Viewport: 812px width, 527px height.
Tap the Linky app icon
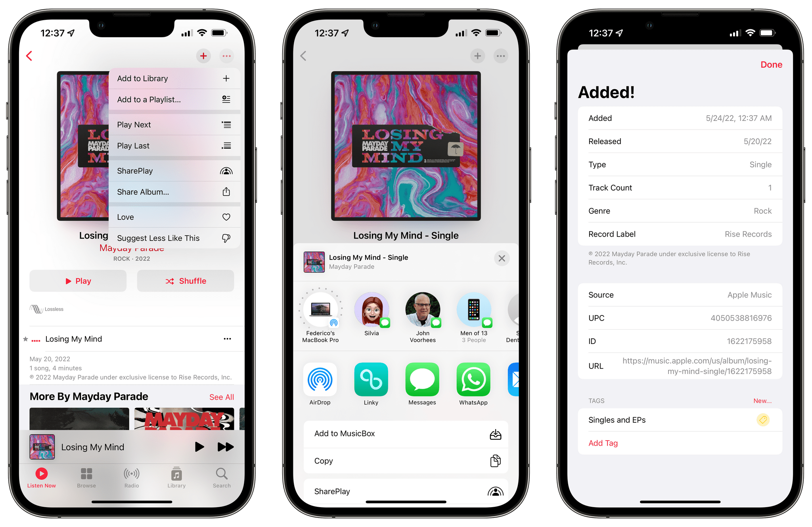point(370,385)
